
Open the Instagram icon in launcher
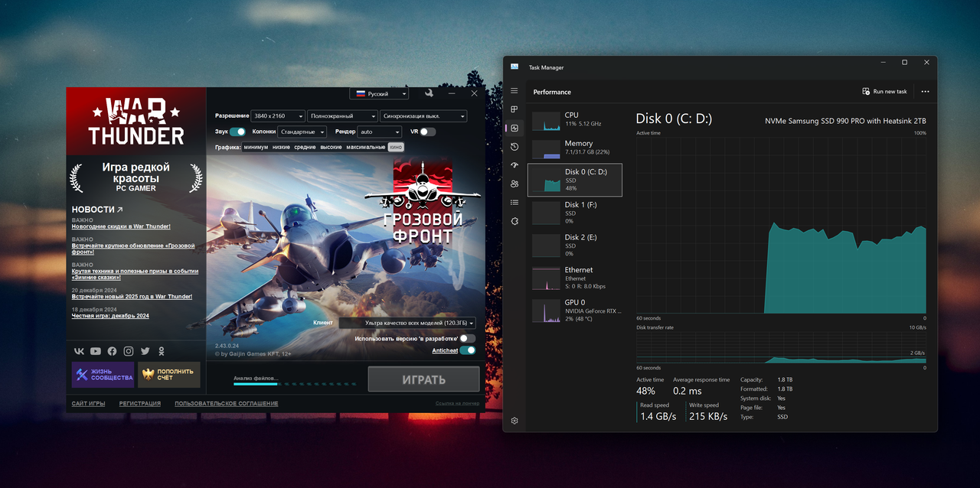pyautogui.click(x=129, y=351)
